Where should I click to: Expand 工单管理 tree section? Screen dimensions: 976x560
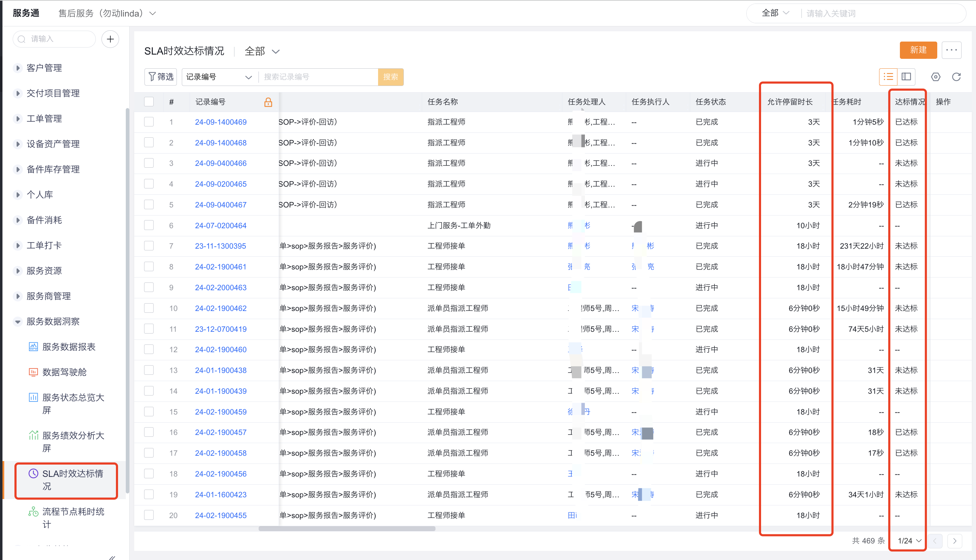pos(18,119)
